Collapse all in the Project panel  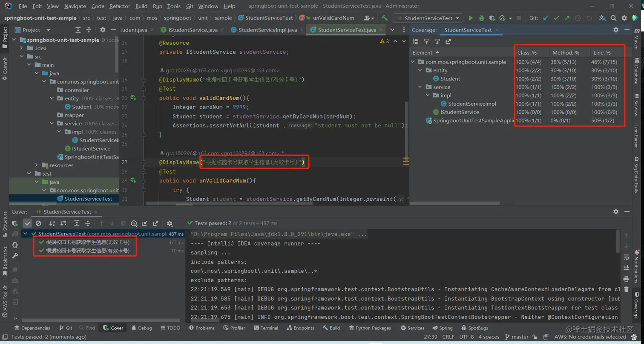click(88, 30)
